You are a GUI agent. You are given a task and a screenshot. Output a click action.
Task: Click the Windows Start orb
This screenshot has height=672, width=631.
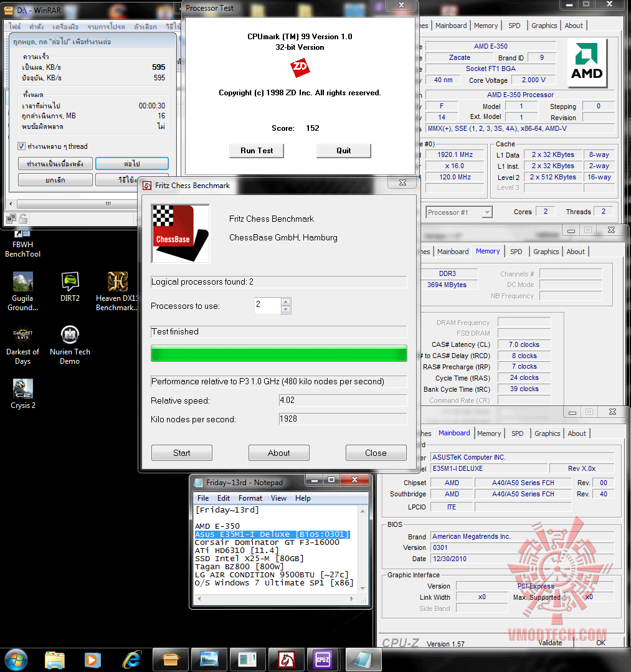tap(16, 660)
